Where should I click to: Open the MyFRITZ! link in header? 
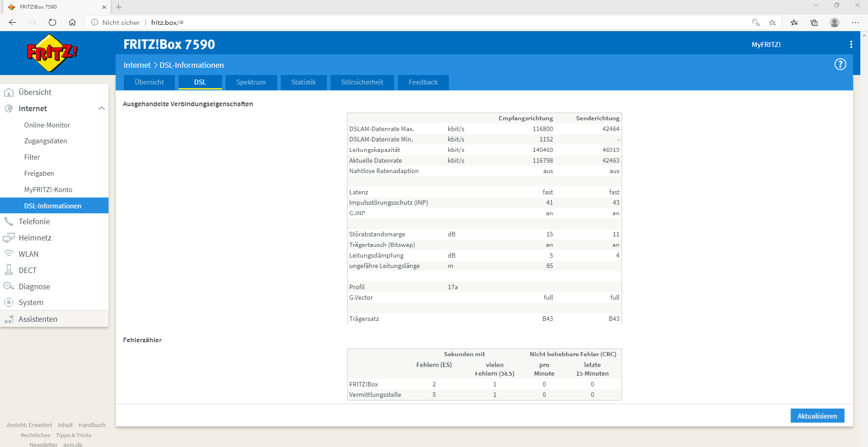(766, 44)
